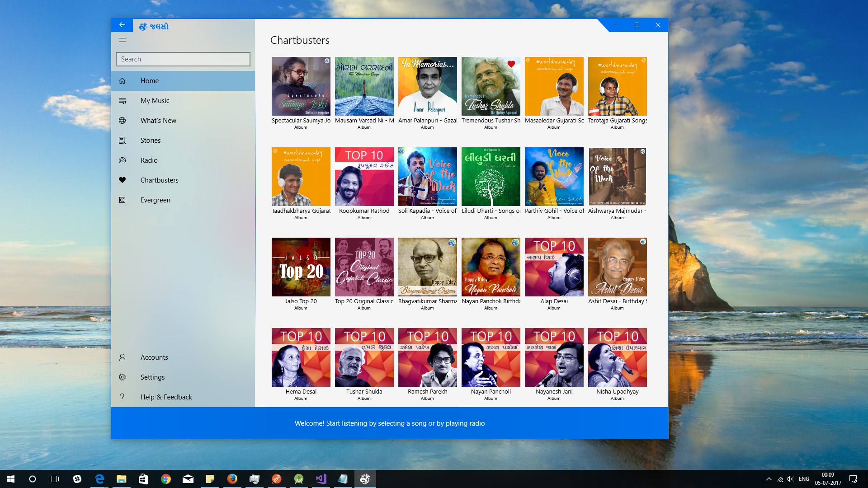
Task: Open Help & Feedback
Action: click(183, 397)
